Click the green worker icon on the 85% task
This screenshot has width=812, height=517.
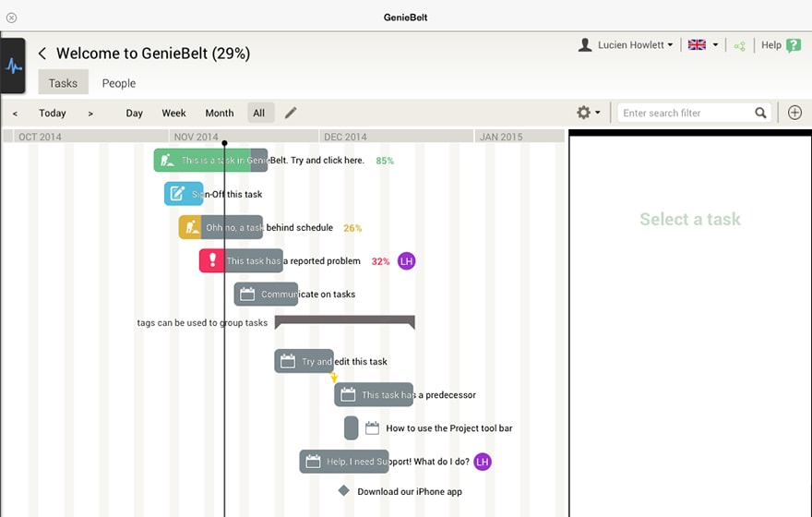(167, 160)
